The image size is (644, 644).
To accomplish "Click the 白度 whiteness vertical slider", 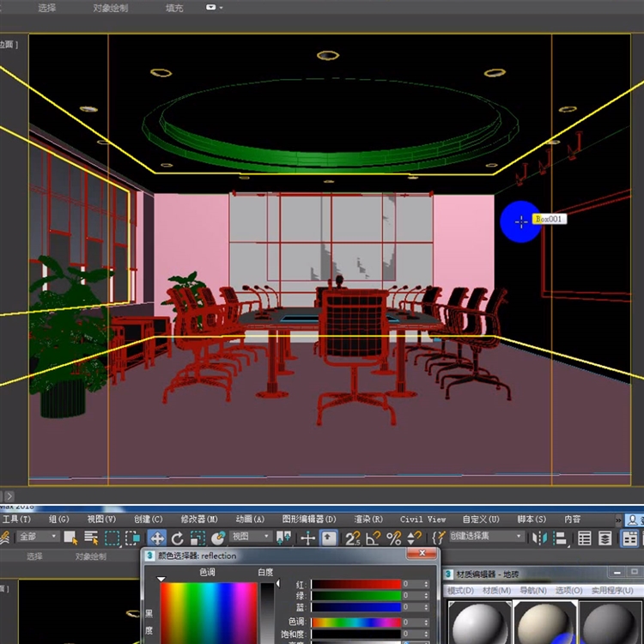I will point(268,613).
